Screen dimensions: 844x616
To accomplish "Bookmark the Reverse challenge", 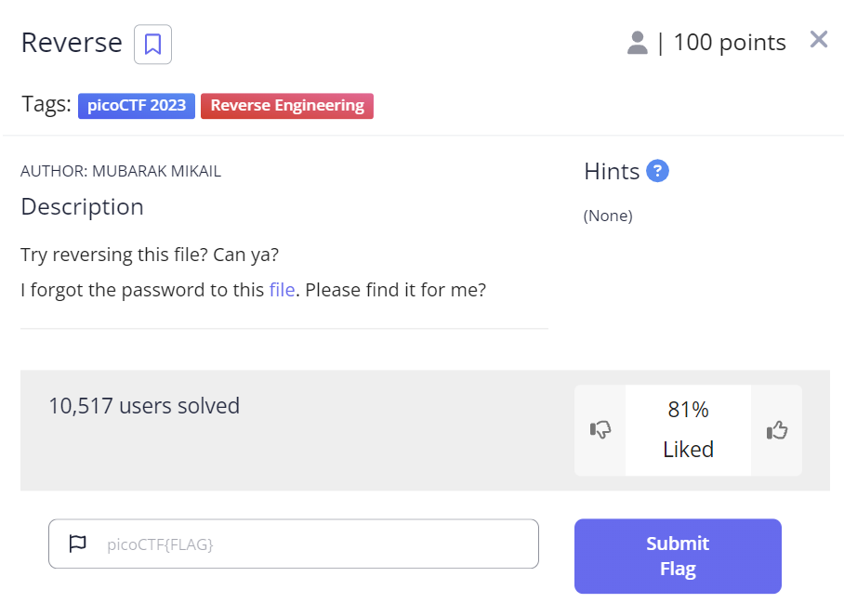I will click(152, 44).
